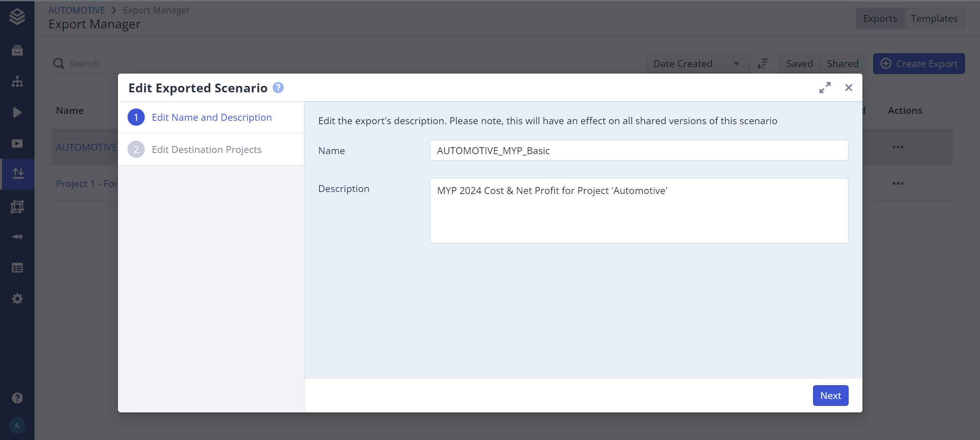
Task: Toggle the sort order icon
Action: click(x=762, y=64)
